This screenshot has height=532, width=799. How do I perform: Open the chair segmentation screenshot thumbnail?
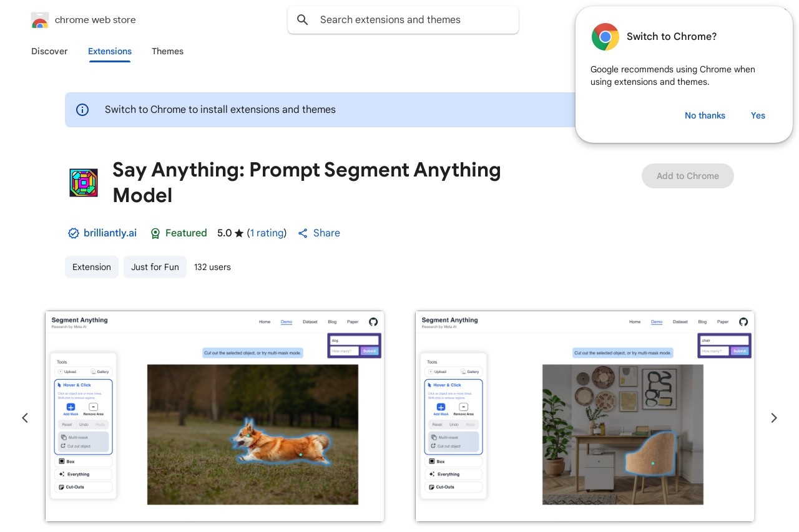[x=585, y=416]
